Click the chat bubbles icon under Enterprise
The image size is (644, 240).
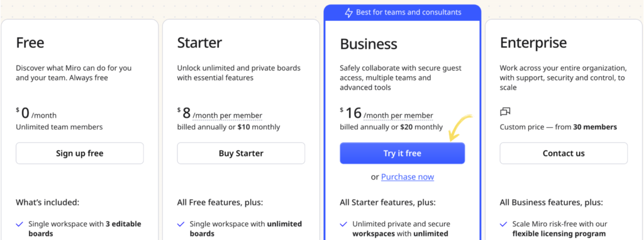[x=505, y=111]
